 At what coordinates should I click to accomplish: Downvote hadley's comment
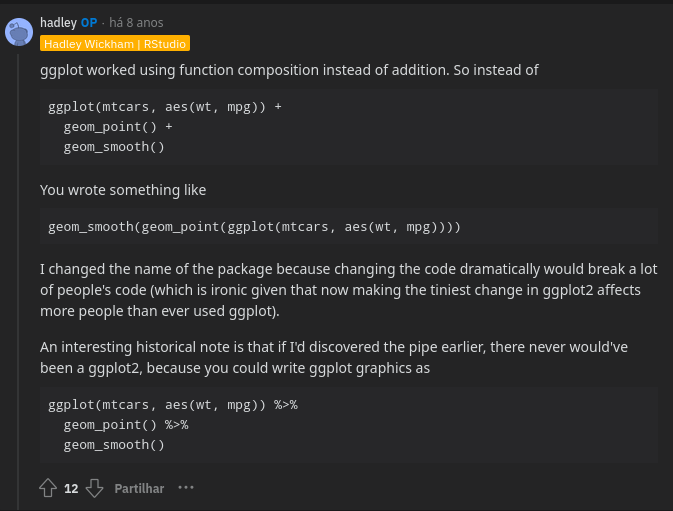click(94, 488)
